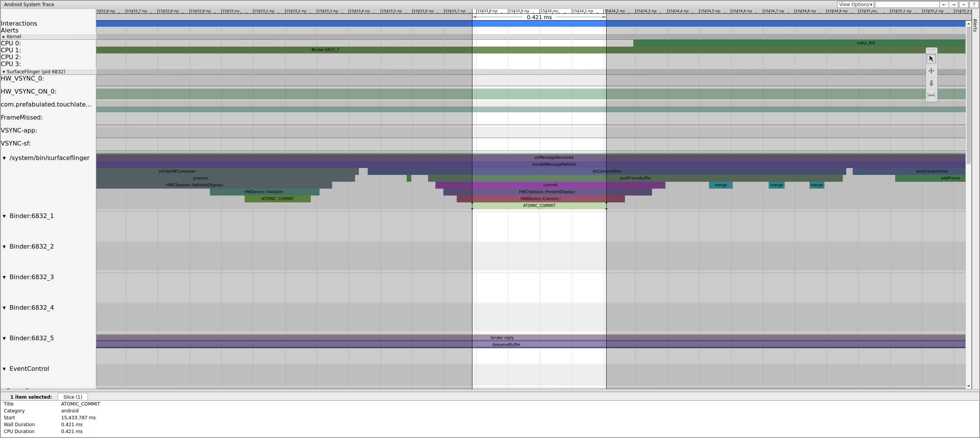Select the mdss_fb0 slice on CPU 0
Image resolution: width=980 pixels, height=438 pixels.
coord(865,43)
